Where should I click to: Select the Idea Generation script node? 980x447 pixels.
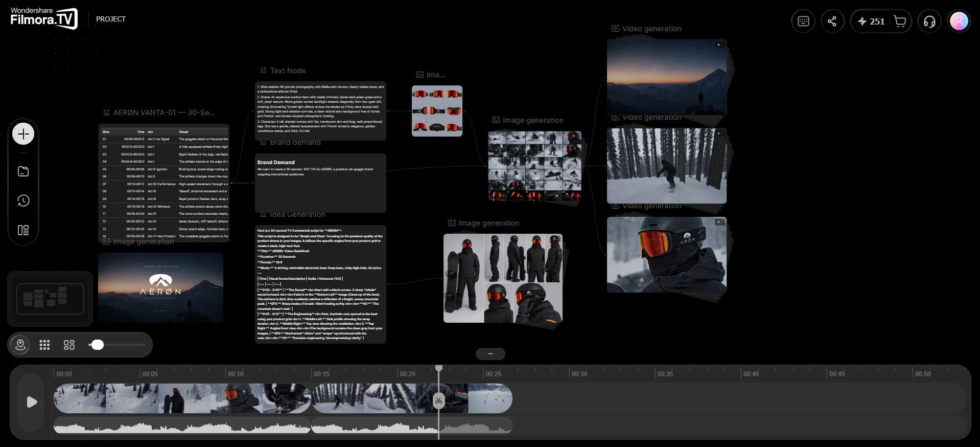pos(320,284)
